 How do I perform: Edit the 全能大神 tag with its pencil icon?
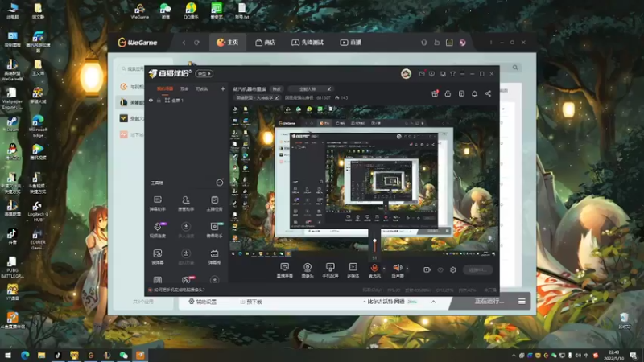point(329,88)
